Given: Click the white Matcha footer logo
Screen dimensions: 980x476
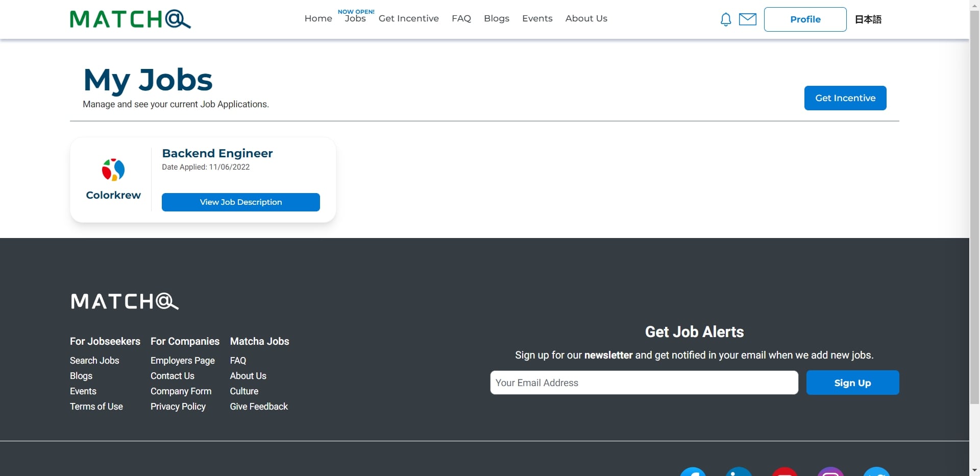Looking at the screenshot, I should (125, 301).
